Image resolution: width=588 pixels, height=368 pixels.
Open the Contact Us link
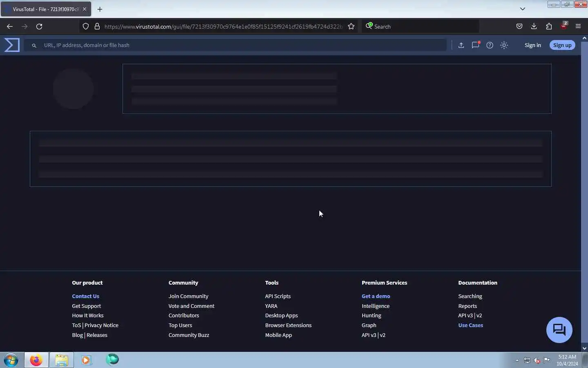[85, 296]
